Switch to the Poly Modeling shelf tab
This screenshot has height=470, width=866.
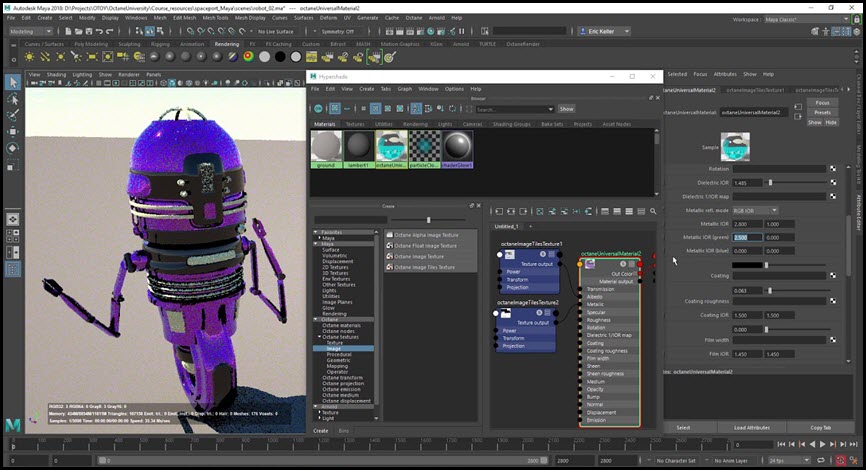coord(91,44)
